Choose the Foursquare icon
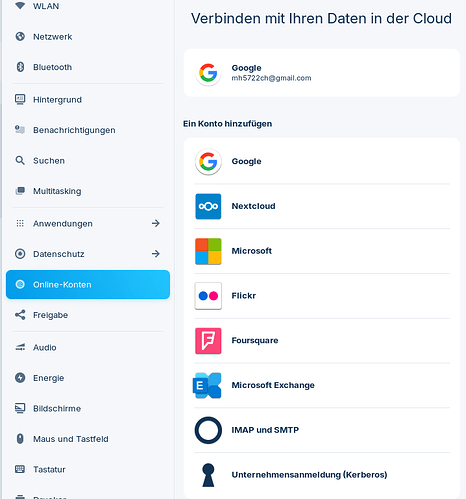This screenshot has width=466, height=499. coord(208,341)
